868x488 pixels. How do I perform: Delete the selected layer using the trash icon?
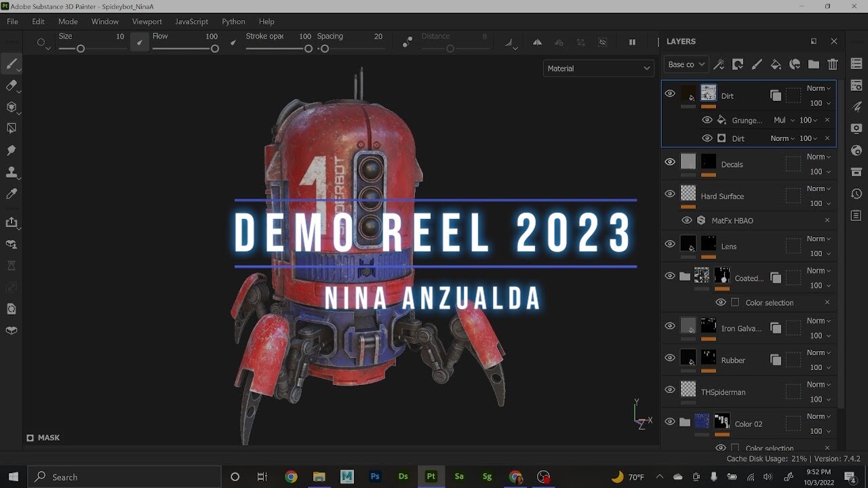[x=833, y=64]
